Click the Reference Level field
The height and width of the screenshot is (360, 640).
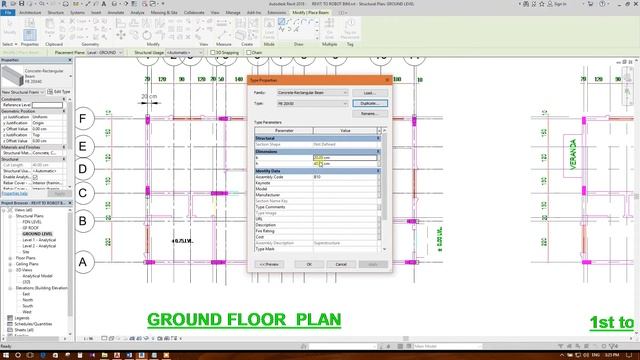47,105
